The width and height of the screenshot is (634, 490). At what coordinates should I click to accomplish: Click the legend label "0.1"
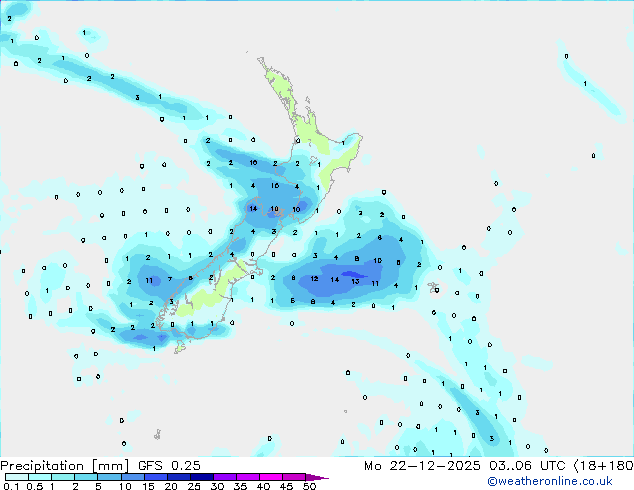point(11,486)
